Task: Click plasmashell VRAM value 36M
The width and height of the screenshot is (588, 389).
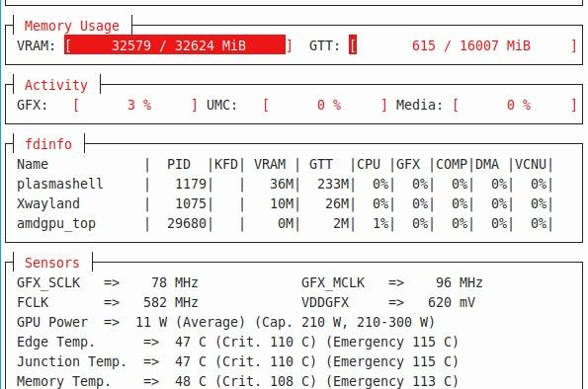Action: (x=282, y=184)
